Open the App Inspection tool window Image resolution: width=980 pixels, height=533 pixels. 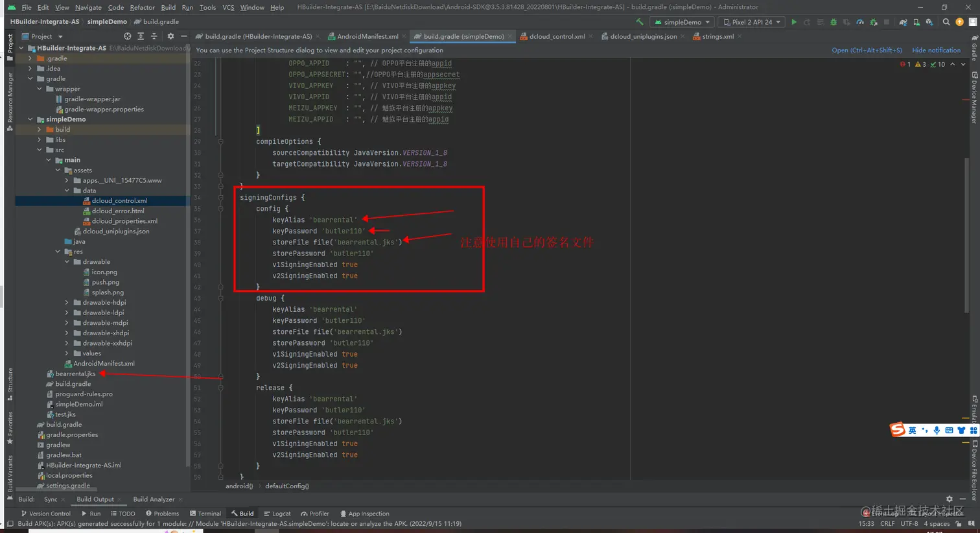point(364,514)
